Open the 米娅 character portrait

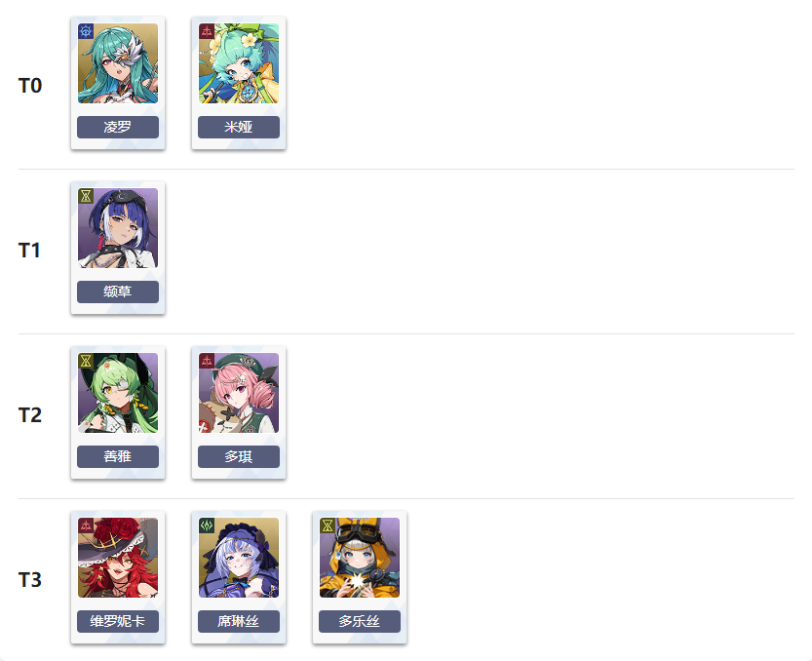pos(239,63)
